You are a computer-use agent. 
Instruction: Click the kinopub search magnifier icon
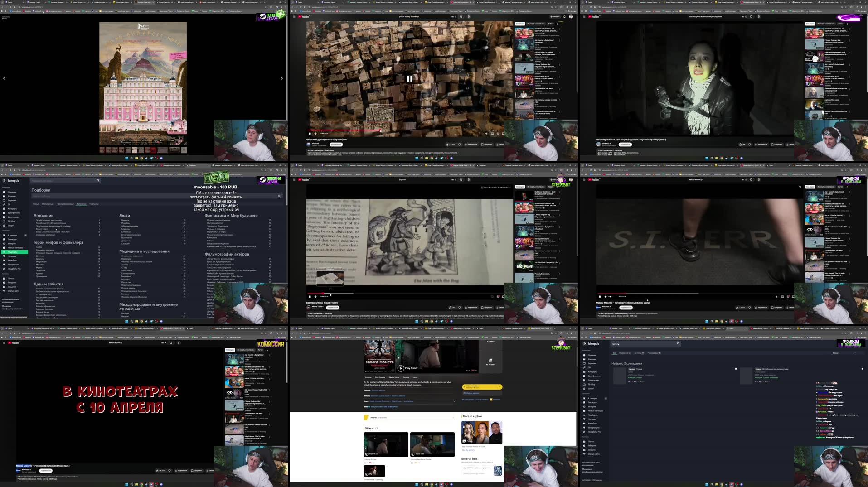[97, 180]
